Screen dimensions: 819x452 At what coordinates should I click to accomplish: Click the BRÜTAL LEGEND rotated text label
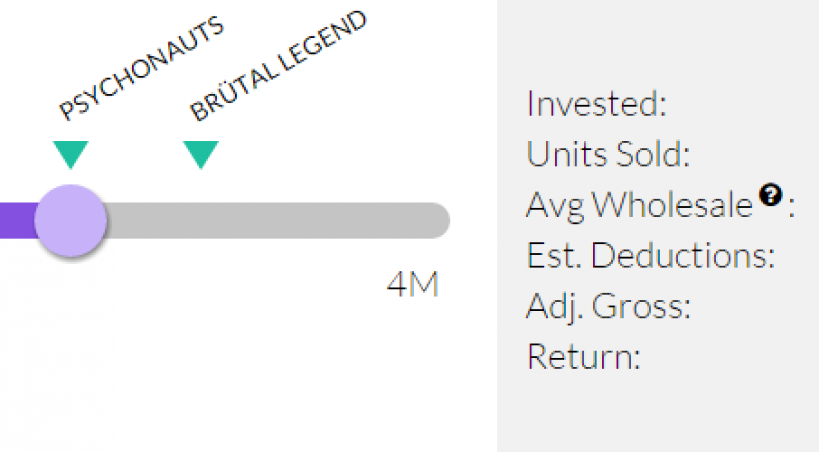click(278, 66)
